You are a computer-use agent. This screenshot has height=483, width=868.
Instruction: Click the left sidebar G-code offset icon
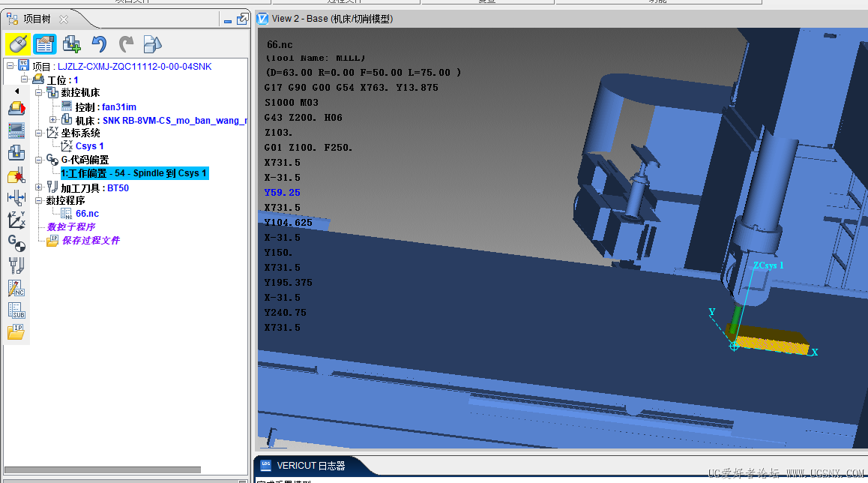(x=16, y=242)
